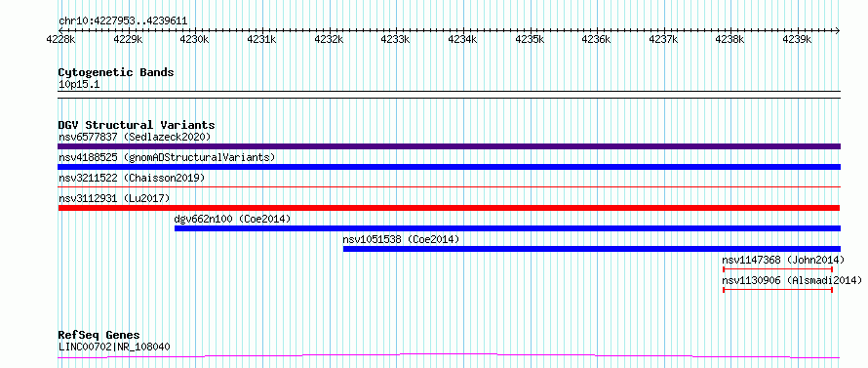Image resolution: width=868 pixels, height=368 pixels.
Task: Click the red nsv1130906 variant span
Action: coord(777,290)
